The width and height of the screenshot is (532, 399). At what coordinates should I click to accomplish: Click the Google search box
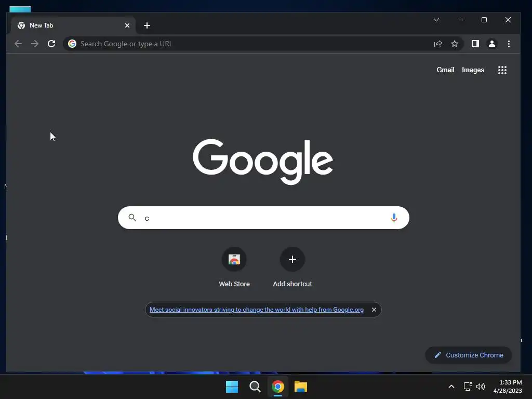click(263, 218)
